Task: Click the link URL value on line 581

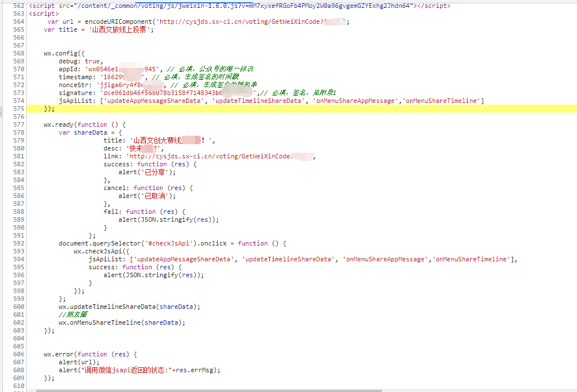Action: click(221, 157)
